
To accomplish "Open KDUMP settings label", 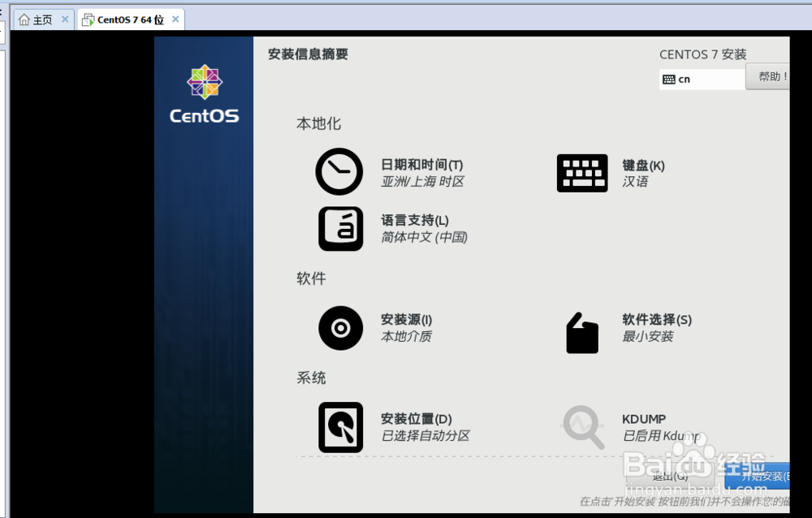I will coord(644,419).
